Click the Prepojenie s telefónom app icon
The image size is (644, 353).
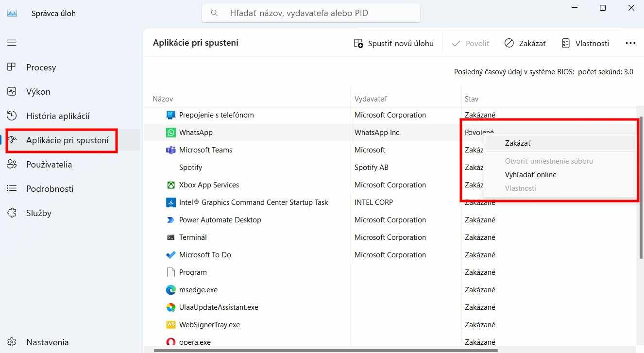170,115
